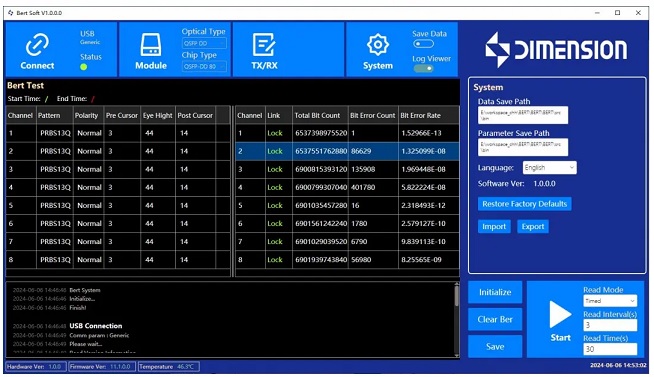Open the Module drive icon
The height and width of the screenshot is (377, 654).
tap(151, 45)
